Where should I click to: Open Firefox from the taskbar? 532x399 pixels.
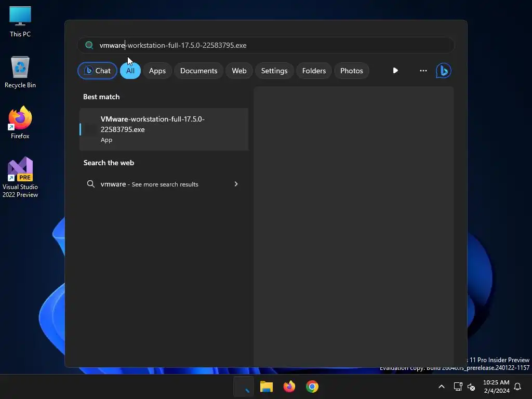coord(289,387)
